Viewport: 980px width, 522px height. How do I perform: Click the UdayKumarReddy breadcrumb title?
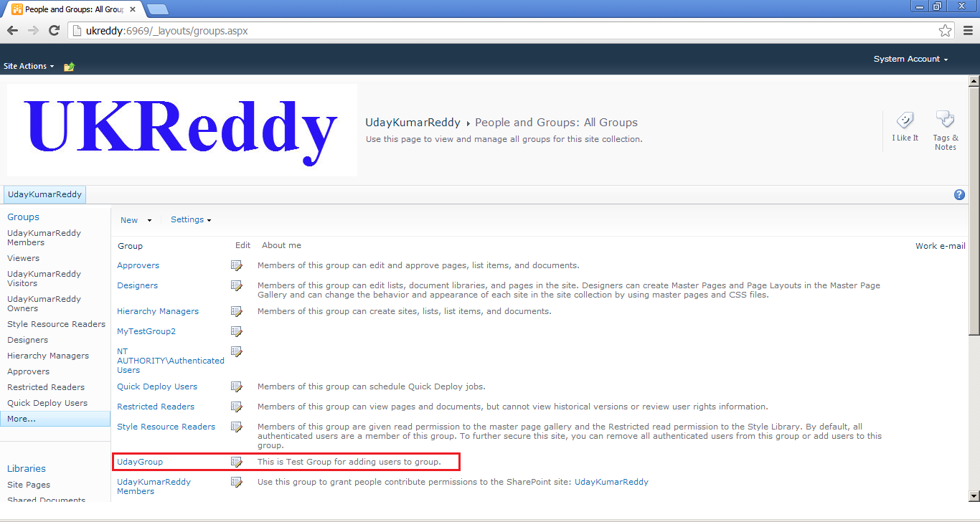pos(413,123)
